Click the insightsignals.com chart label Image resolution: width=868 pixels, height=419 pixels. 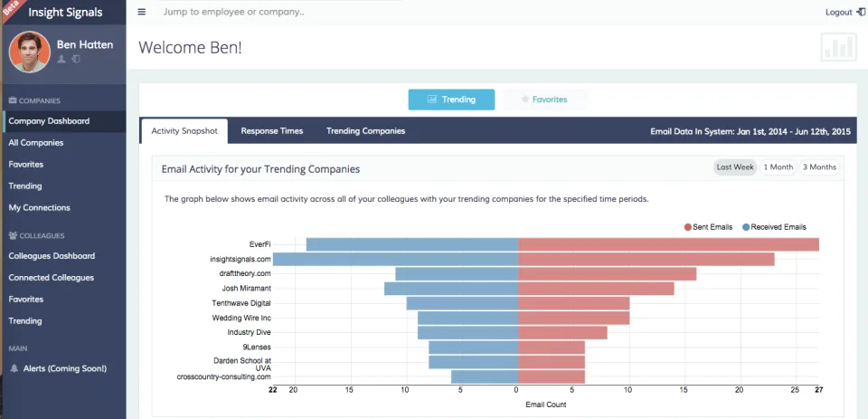click(241, 259)
